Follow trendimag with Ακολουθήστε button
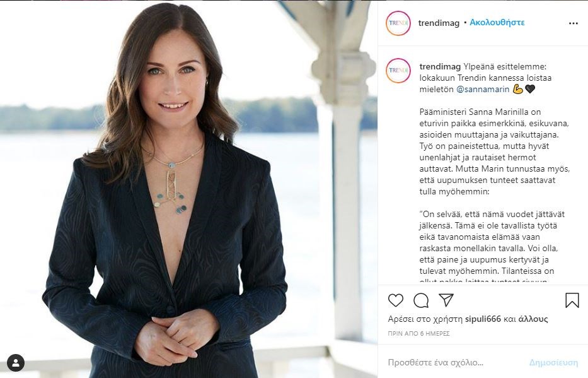Screen dimensions: 588x378 497,22
